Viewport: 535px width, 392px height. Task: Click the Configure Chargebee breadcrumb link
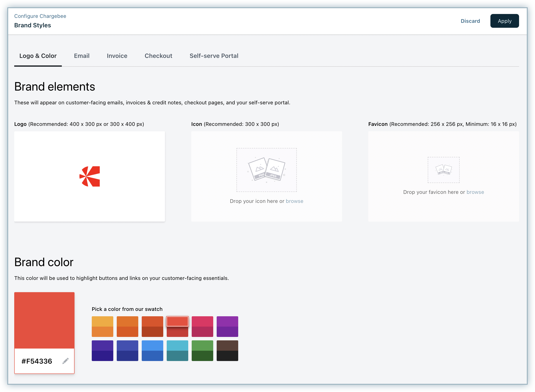coord(40,16)
